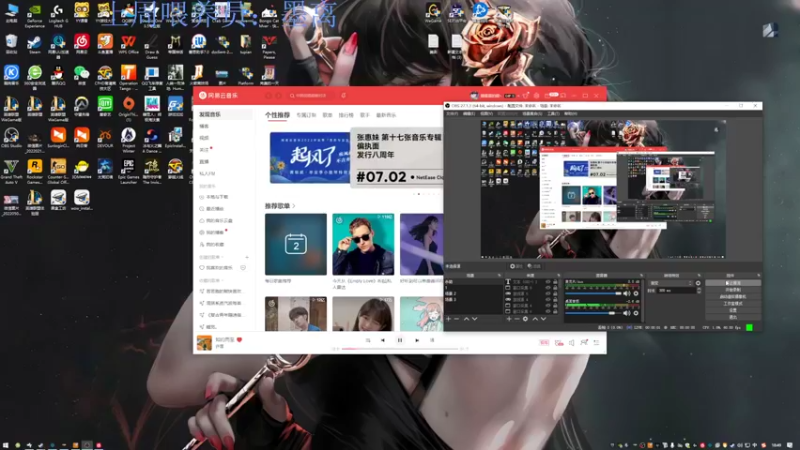Mute the Desktop Audio channel in OBS mixer

(627, 313)
